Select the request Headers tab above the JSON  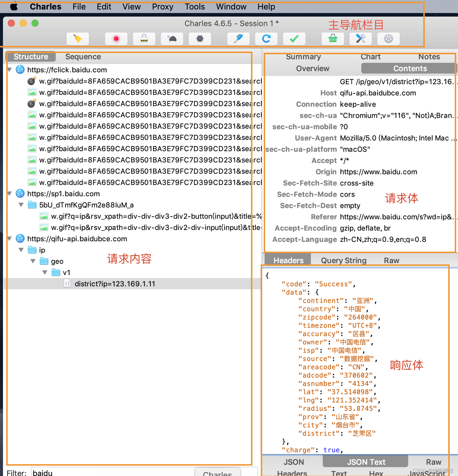point(288,260)
